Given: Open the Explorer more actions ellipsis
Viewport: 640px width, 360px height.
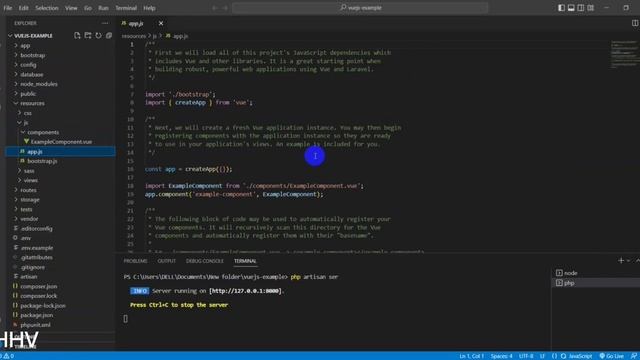Looking at the screenshot, I should pyautogui.click(x=105, y=23).
